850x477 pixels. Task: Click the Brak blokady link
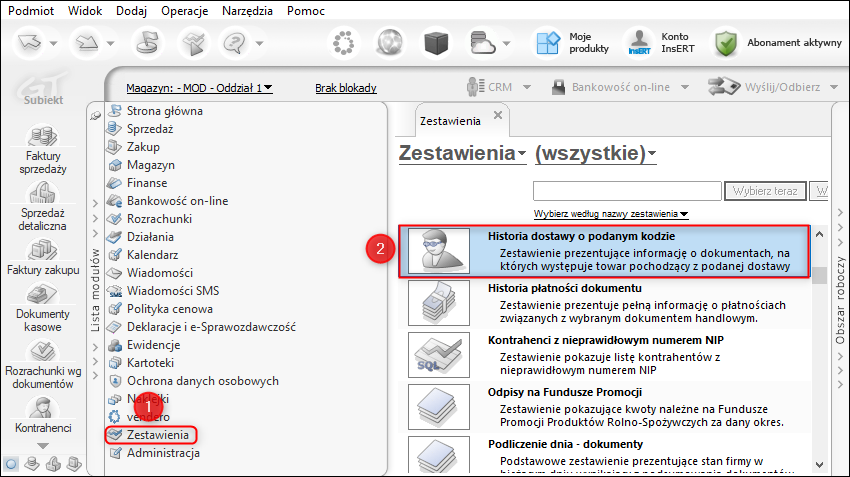click(346, 88)
